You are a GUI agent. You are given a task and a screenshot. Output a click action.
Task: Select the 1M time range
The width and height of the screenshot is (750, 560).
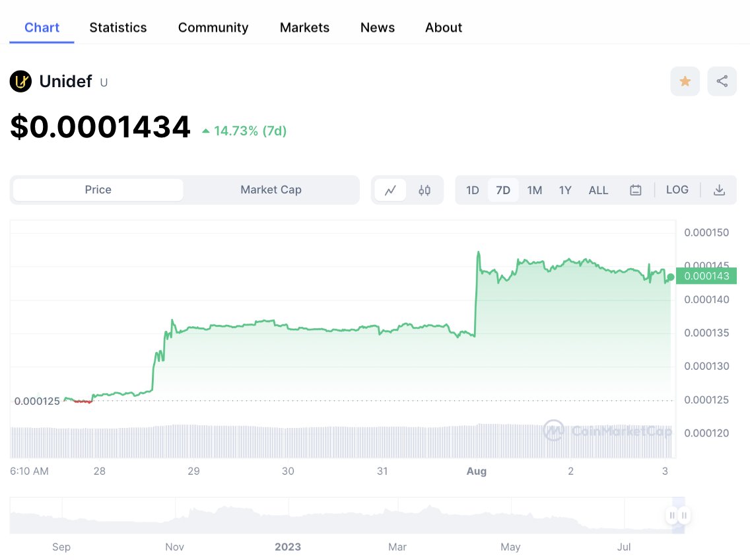coord(534,190)
